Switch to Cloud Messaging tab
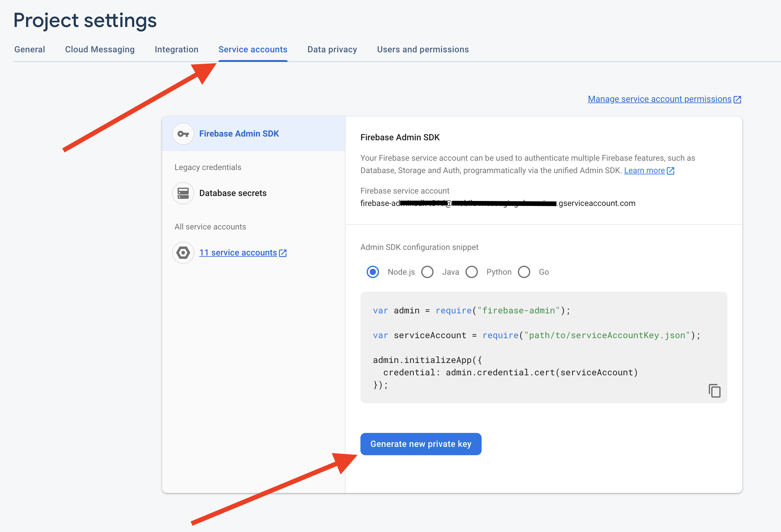 pos(100,49)
